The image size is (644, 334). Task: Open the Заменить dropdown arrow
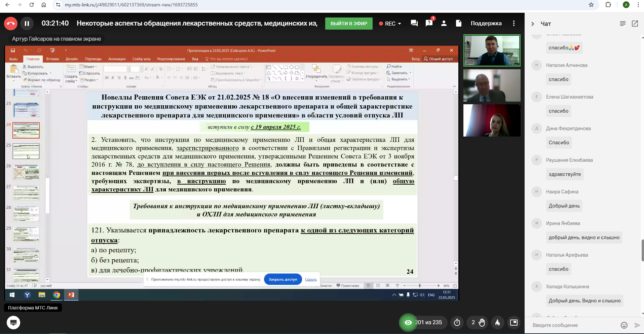pyautogui.click(x=410, y=73)
